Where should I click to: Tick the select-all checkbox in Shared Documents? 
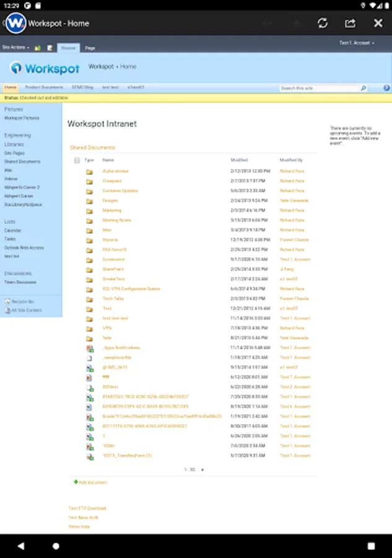(x=77, y=160)
